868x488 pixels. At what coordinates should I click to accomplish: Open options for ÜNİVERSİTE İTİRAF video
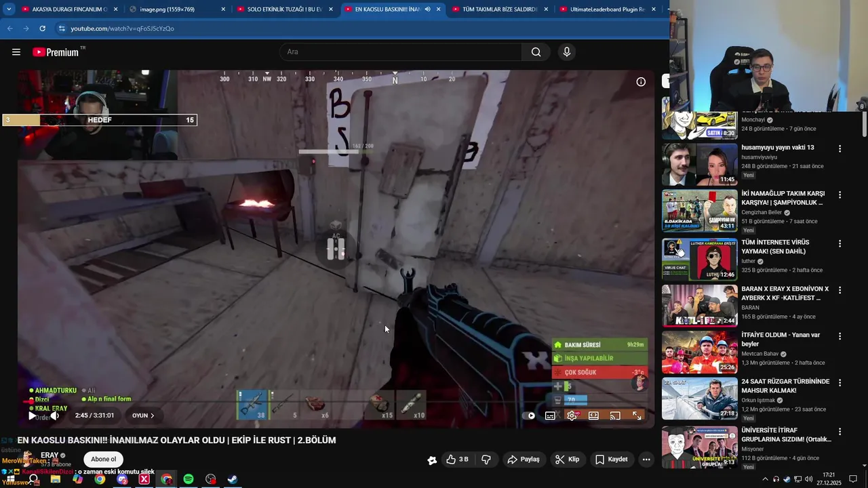[840, 432]
